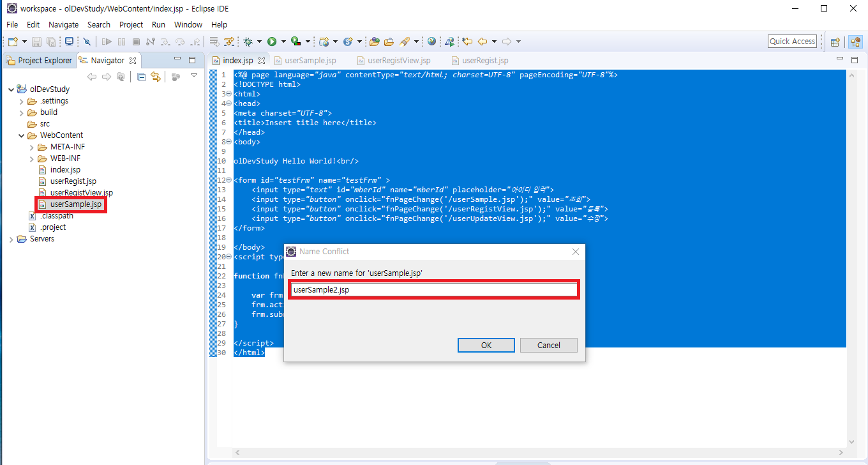Open the Run configurations dropdown arrow

pyautogui.click(x=283, y=42)
